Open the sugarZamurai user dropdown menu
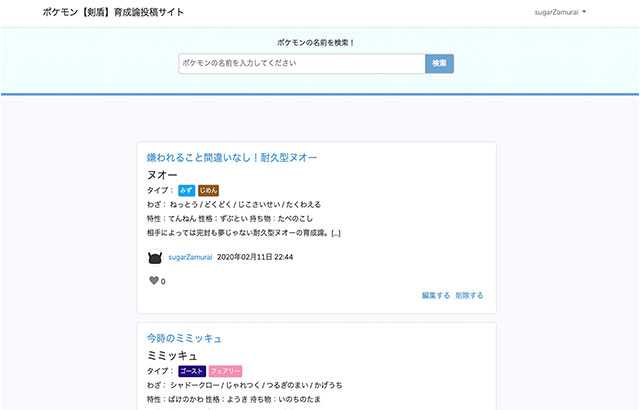The image size is (640, 410). [x=560, y=12]
